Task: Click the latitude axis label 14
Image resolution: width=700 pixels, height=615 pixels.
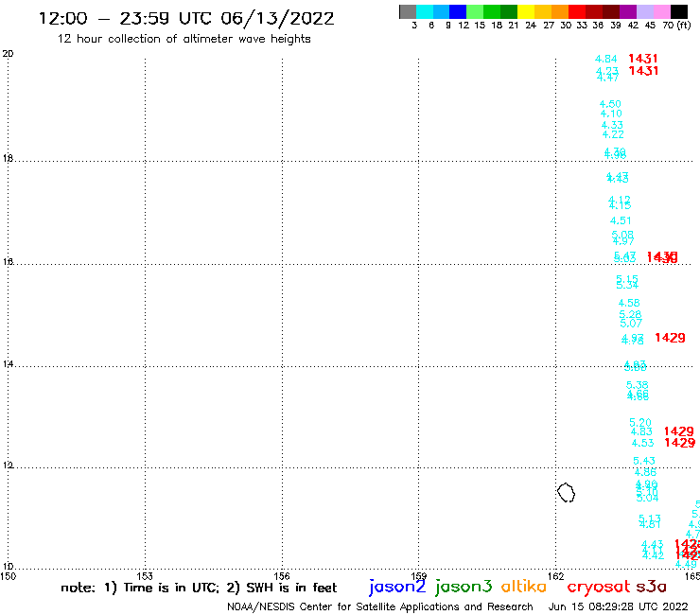Action: tap(8, 364)
